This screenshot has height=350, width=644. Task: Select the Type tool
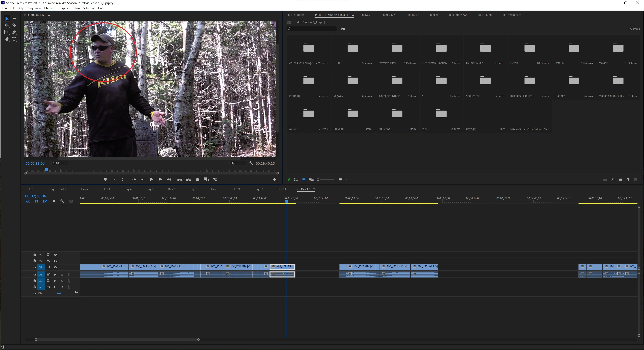(14, 39)
